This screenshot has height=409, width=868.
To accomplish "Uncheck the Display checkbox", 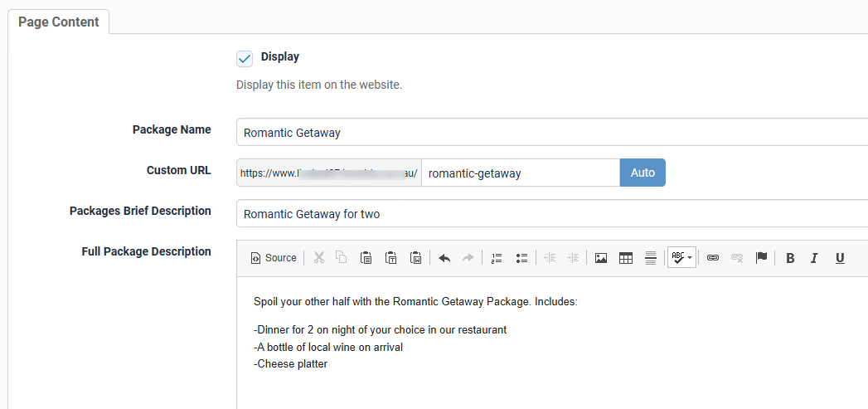I will tap(245, 58).
